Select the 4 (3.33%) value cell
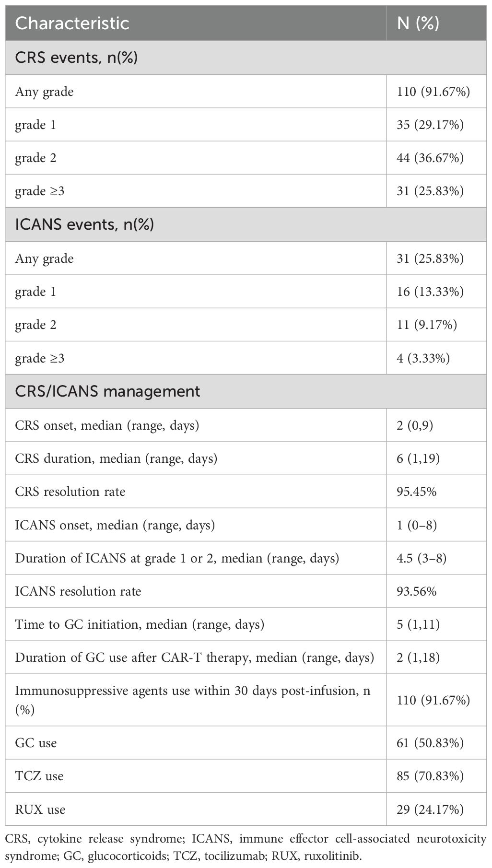 423,358
